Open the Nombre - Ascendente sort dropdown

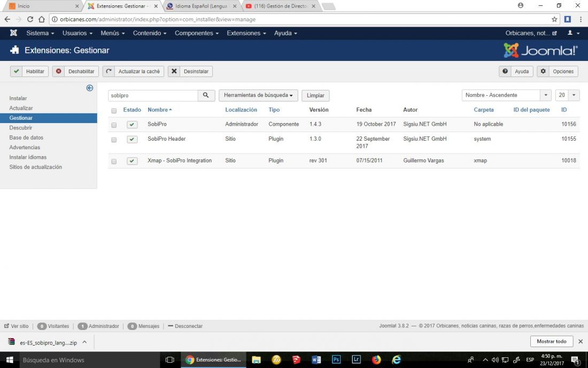point(507,95)
